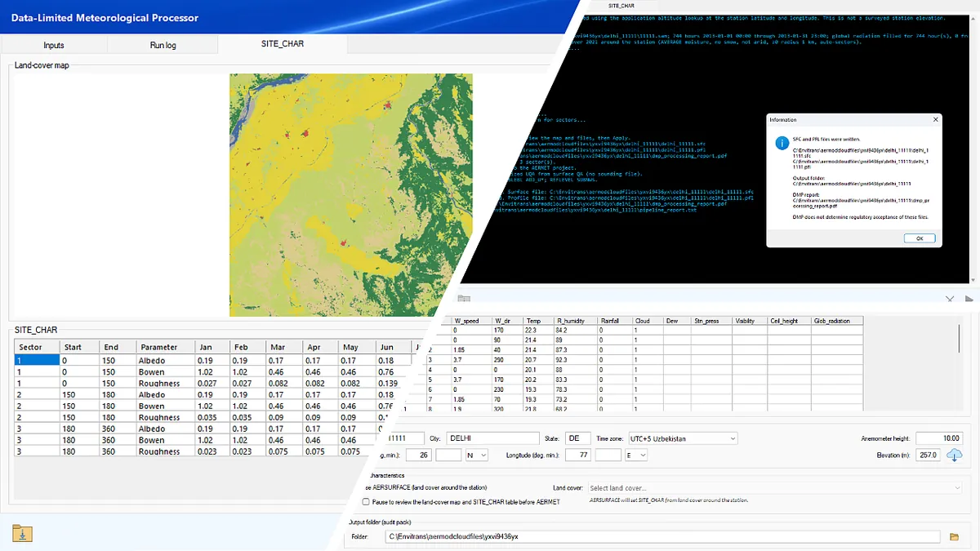This screenshot has height=551, width=980.
Task: Open the output folder browse icon
Action: coord(954,536)
